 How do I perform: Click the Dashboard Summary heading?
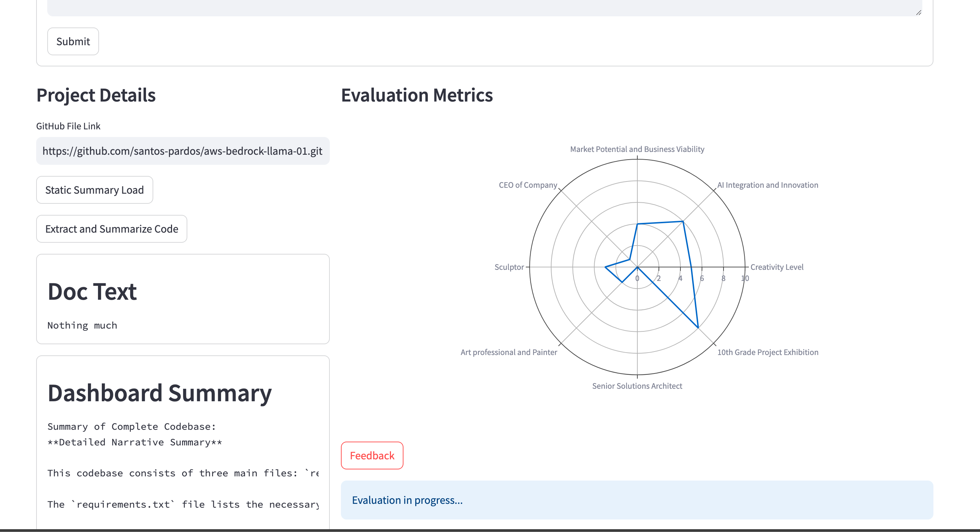point(160,393)
